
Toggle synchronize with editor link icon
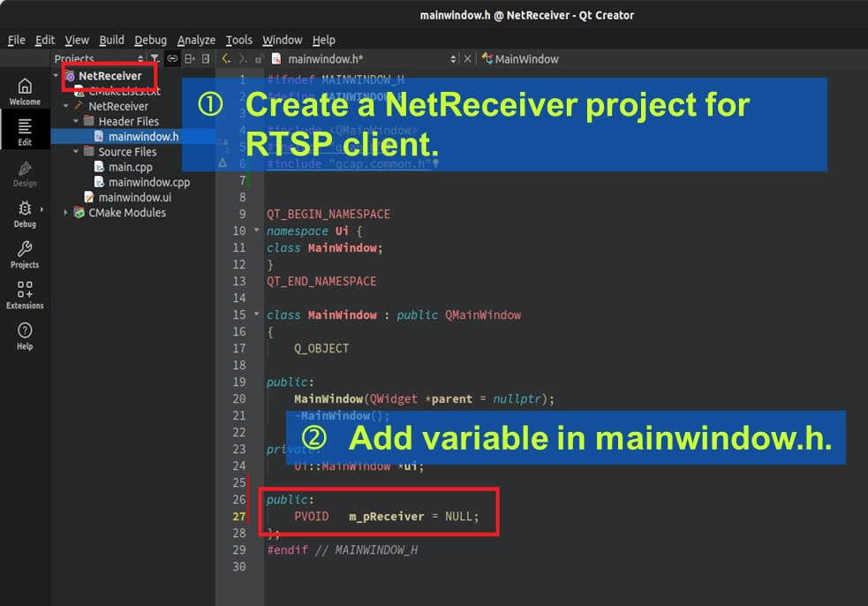click(172, 58)
